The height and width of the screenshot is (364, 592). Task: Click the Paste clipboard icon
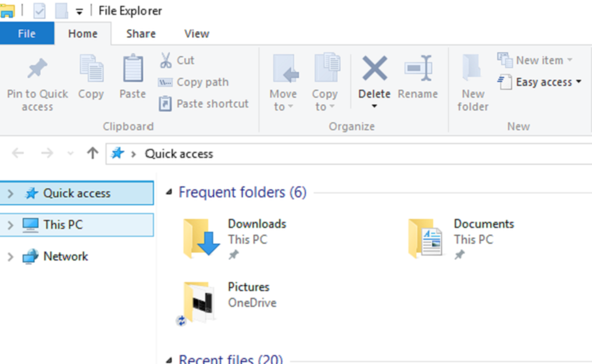pos(133,69)
